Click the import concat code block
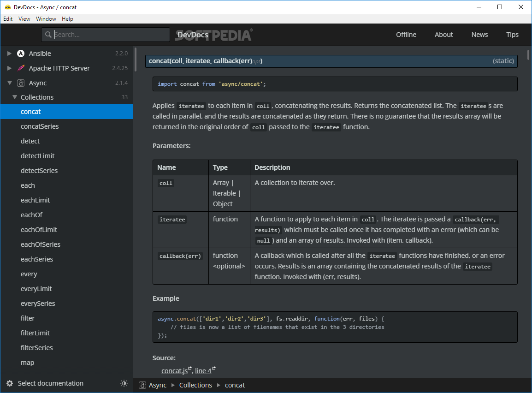 [x=335, y=84]
